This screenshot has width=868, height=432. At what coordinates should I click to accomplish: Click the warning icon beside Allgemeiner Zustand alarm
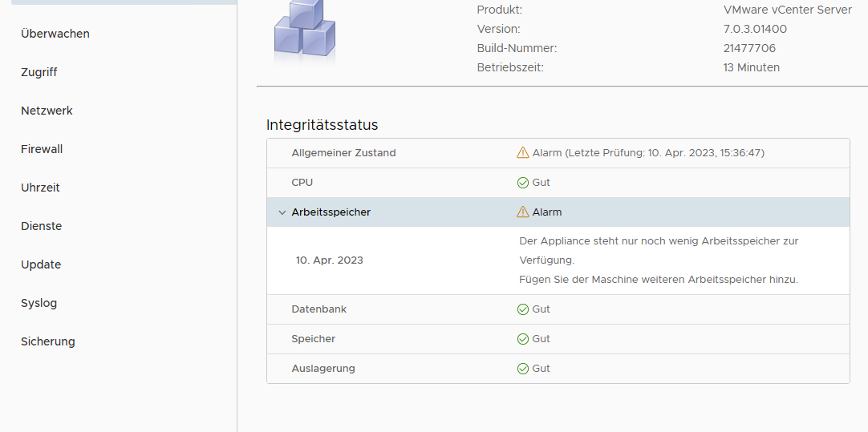[523, 153]
